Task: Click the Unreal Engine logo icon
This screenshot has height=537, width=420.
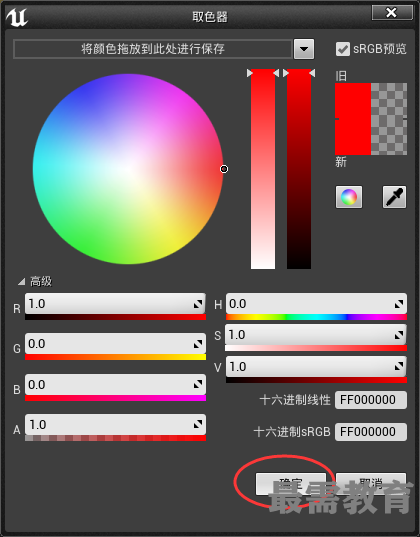Action: pos(17,17)
